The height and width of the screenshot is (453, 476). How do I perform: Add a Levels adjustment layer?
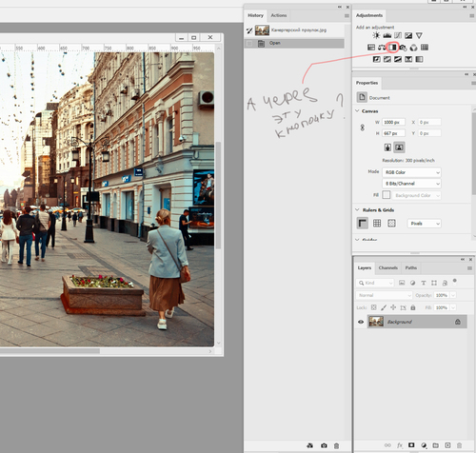(387, 35)
